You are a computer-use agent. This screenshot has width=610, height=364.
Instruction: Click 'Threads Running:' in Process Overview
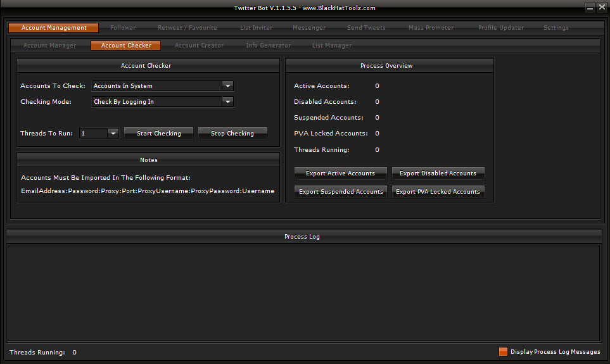[321, 150]
